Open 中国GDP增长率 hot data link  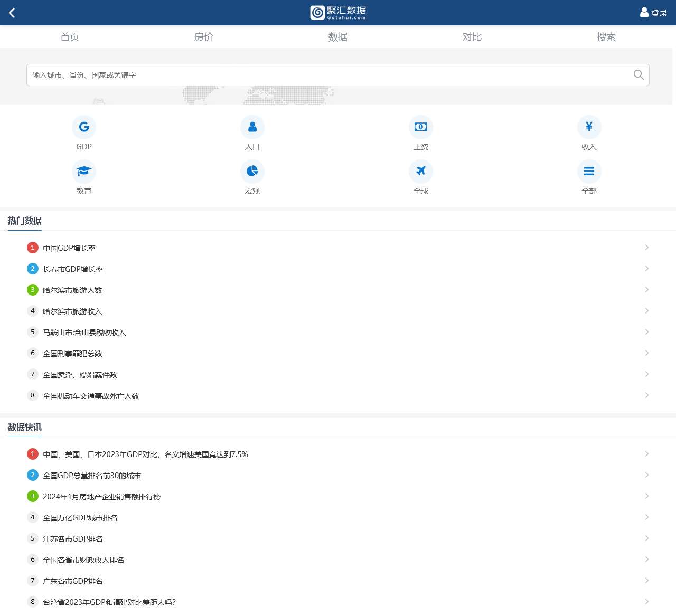[x=69, y=248]
